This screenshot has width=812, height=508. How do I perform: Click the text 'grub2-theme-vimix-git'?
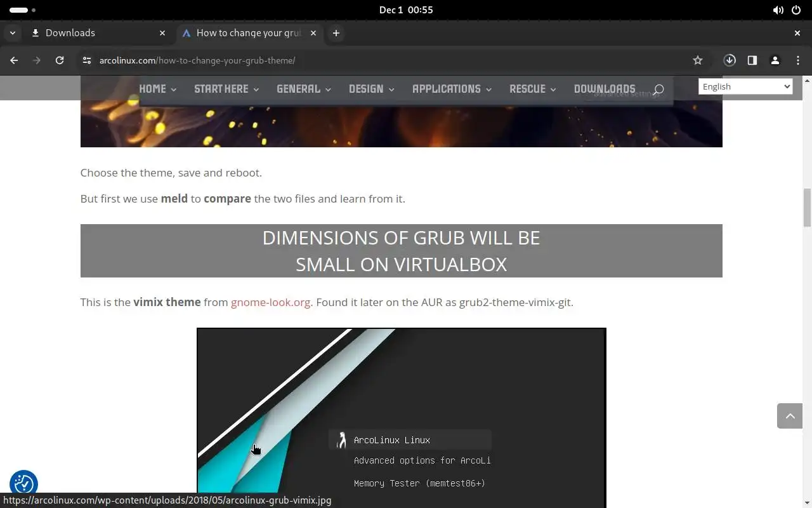coord(514,302)
